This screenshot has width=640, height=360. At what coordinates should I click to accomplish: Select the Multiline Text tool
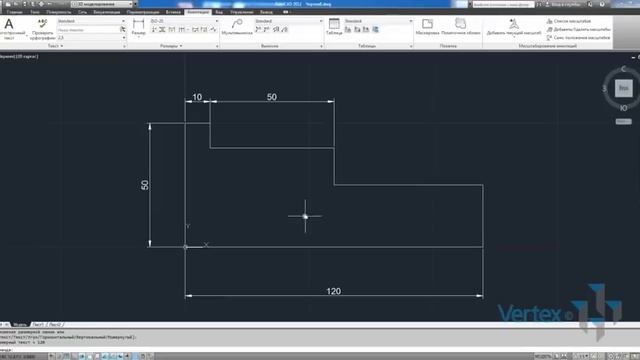(9, 29)
